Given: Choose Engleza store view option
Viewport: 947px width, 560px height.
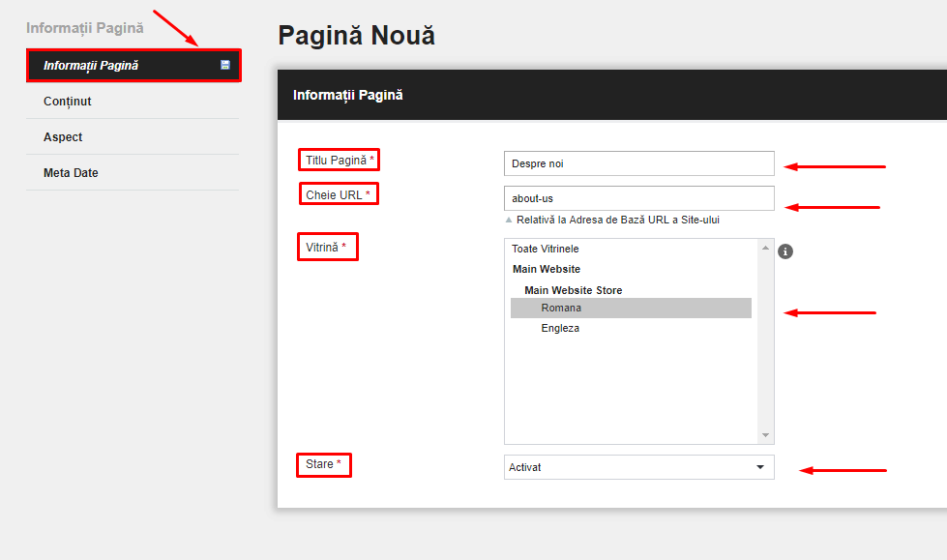Looking at the screenshot, I should (x=631, y=329).
